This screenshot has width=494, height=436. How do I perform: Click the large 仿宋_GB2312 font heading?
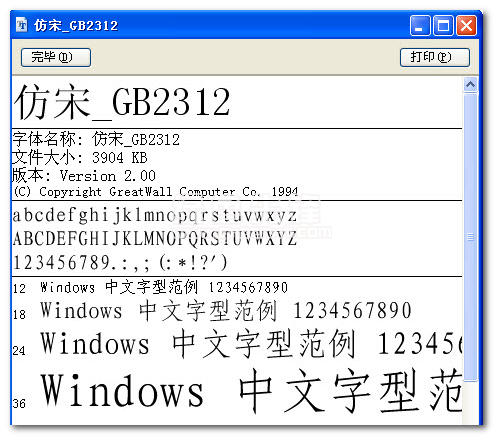pos(121,102)
